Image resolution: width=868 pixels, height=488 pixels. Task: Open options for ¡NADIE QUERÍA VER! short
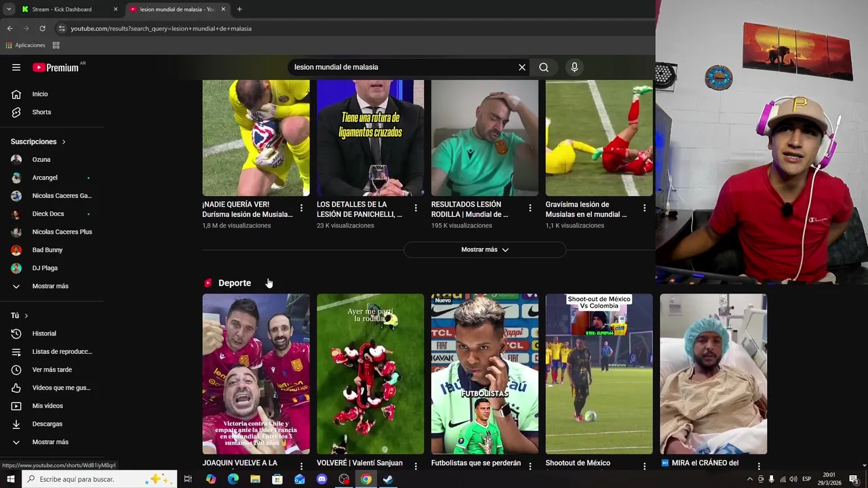click(x=302, y=208)
